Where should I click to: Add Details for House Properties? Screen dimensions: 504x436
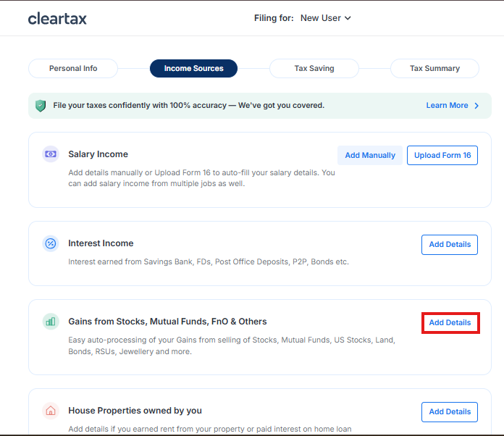point(450,412)
